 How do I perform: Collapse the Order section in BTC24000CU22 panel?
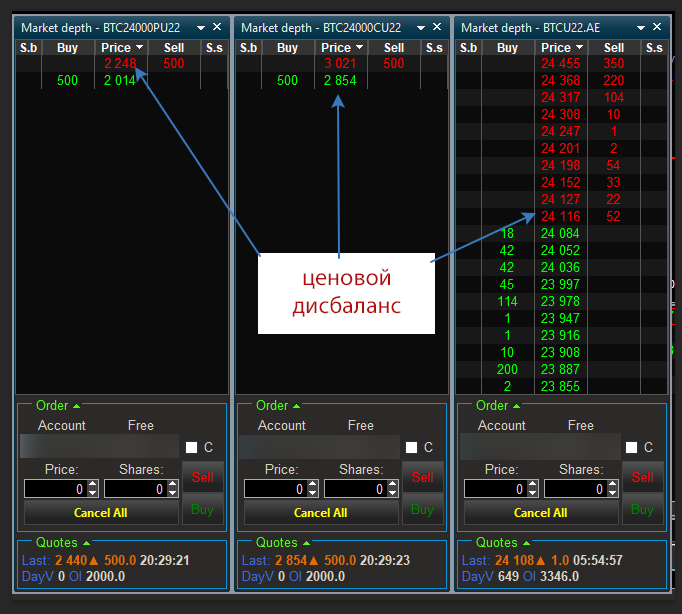[x=297, y=406]
